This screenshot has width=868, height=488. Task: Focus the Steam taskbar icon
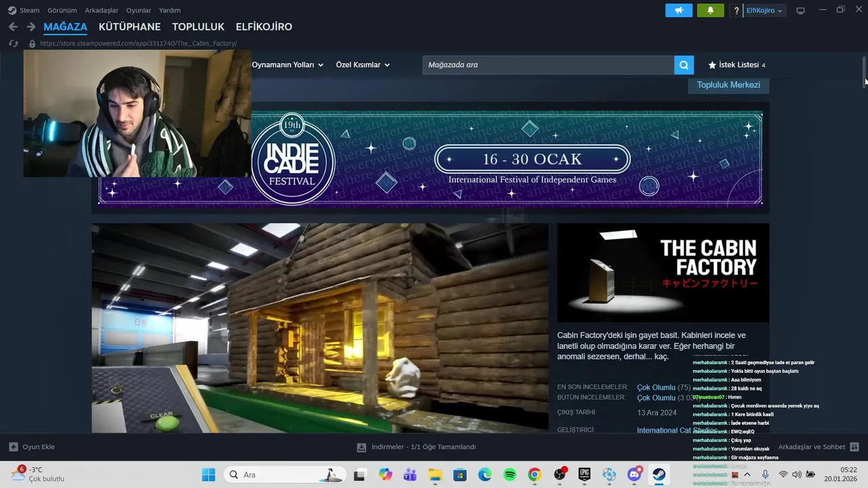coord(659,474)
